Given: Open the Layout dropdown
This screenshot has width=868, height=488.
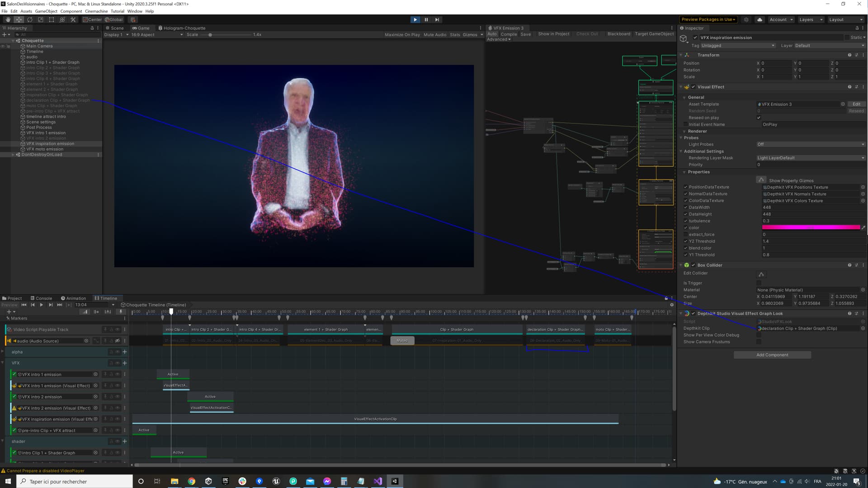Looking at the screenshot, I should [844, 19].
